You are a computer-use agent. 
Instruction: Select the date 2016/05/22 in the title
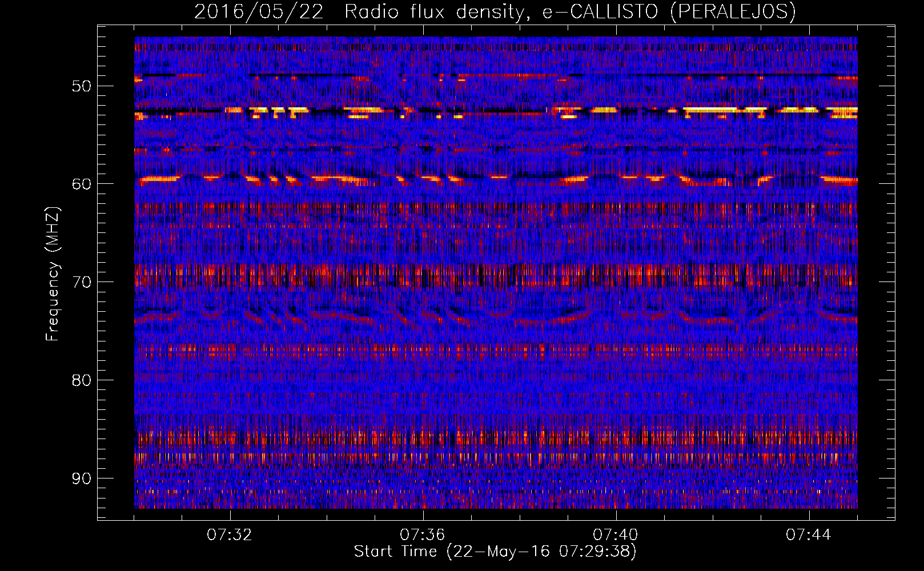coord(259,11)
